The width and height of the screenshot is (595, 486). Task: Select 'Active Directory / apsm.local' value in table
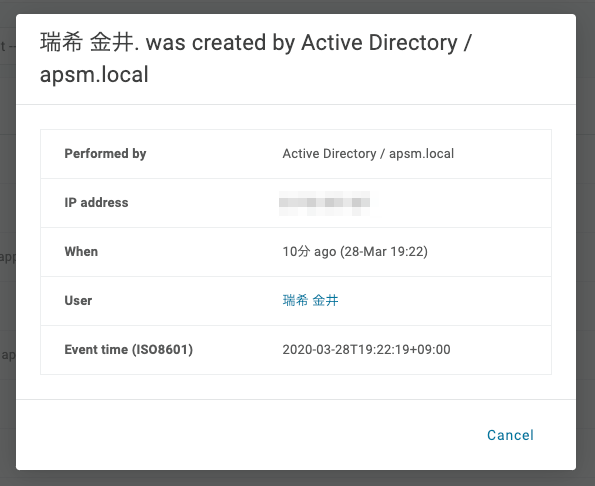(x=368, y=154)
